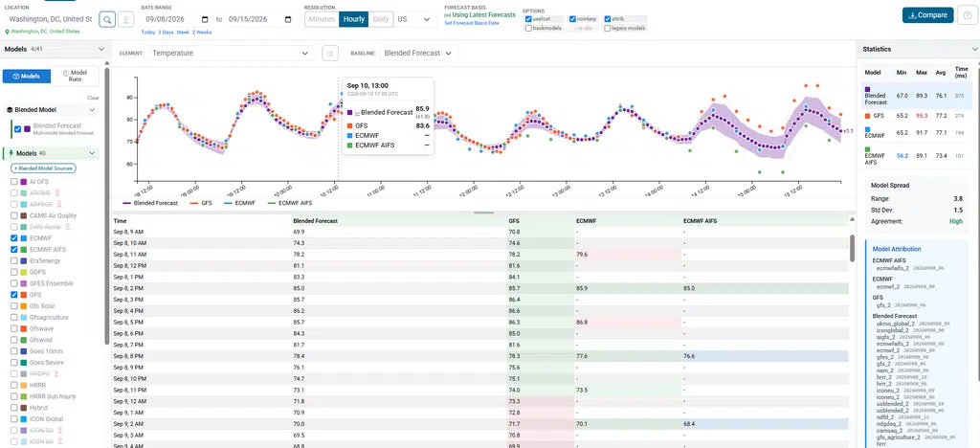Collapse the Statistics panel chevron
Viewport: 980px width, 448px height.
coord(973,49)
